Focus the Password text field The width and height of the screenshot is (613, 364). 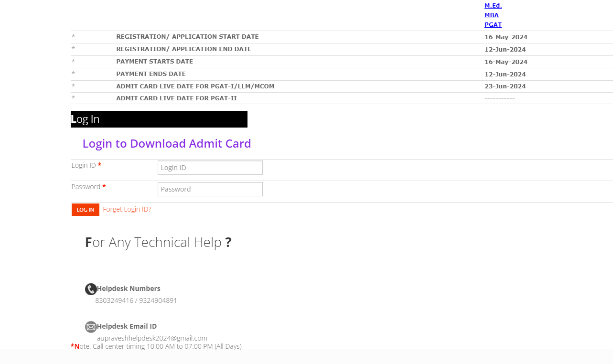tap(210, 189)
